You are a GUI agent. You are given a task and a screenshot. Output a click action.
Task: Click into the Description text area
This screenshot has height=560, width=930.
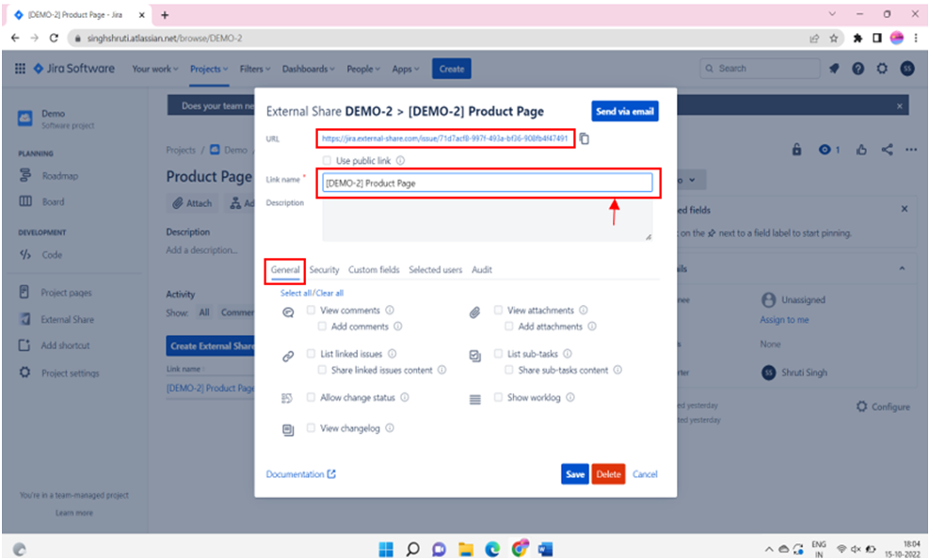pos(488,220)
